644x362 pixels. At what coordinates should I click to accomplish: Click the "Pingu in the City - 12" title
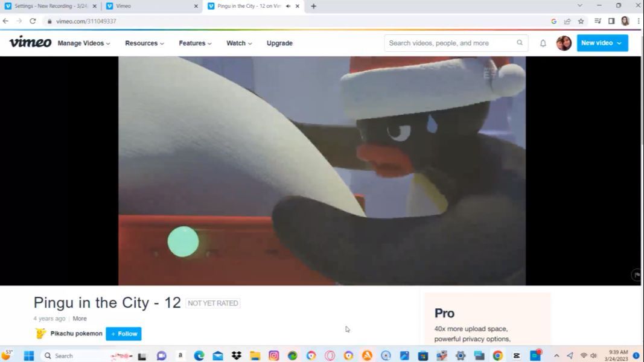pos(107,302)
